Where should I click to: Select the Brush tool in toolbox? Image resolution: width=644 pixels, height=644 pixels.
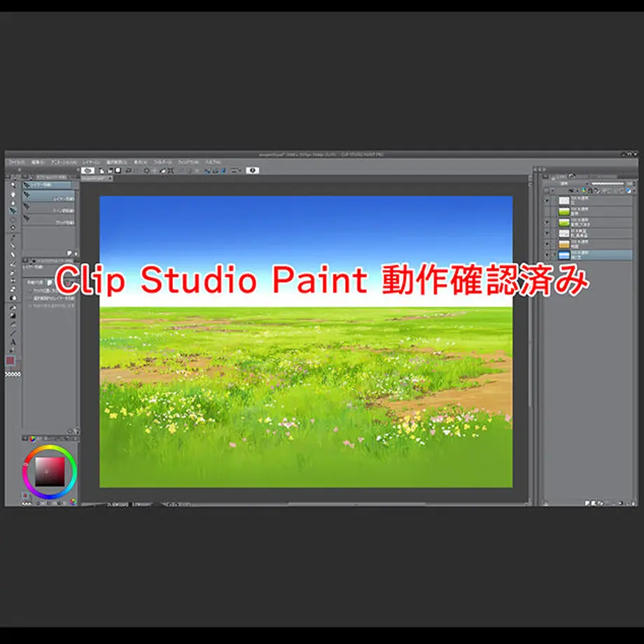pyautogui.click(x=13, y=264)
